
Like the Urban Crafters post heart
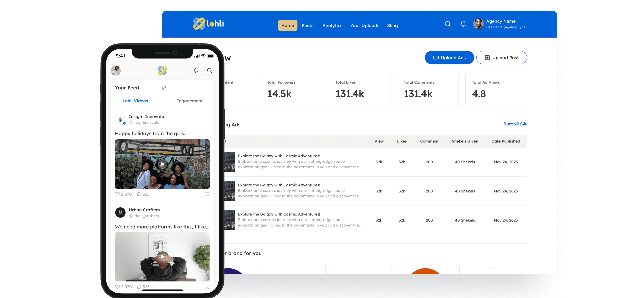point(117,287)
